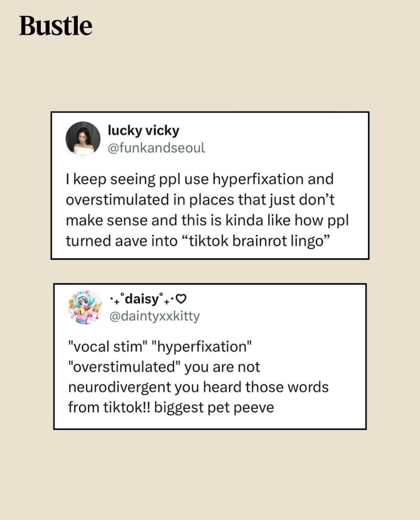Click the heart icon beside daisy's name
Image resolution: width=420 pixels, height=520 pixels.
(181, 299)
